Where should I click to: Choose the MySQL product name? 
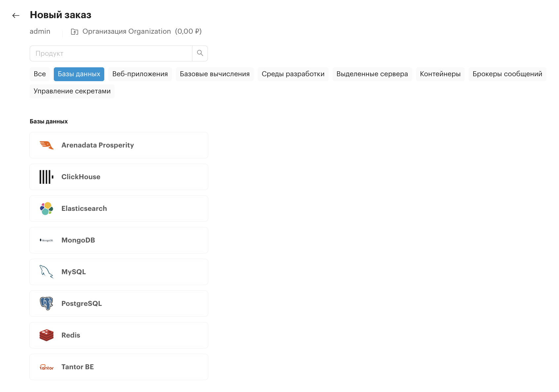[74, 272]
